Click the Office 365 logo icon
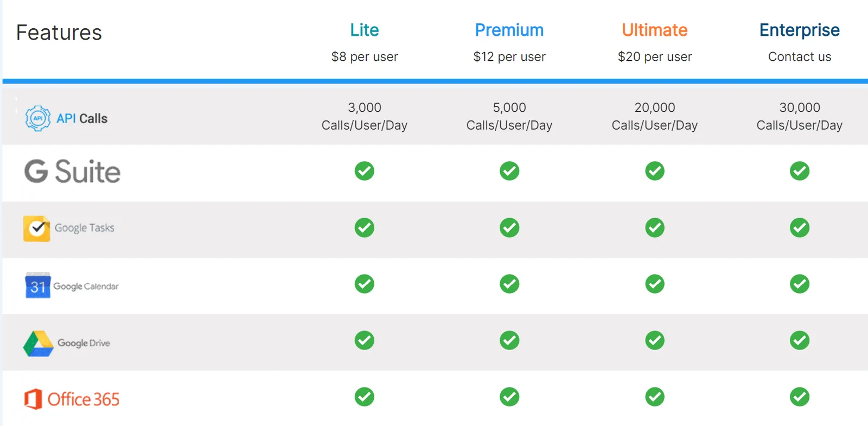The height and width of the screenshot is (426, 868). click(33, 399)
